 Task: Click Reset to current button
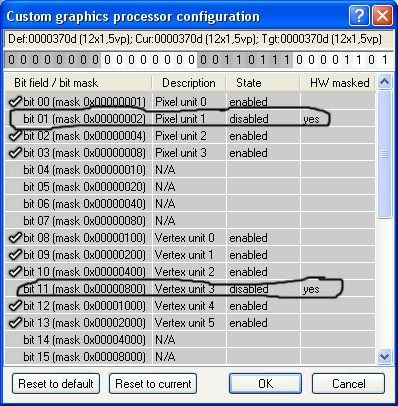tap(153, 384)
